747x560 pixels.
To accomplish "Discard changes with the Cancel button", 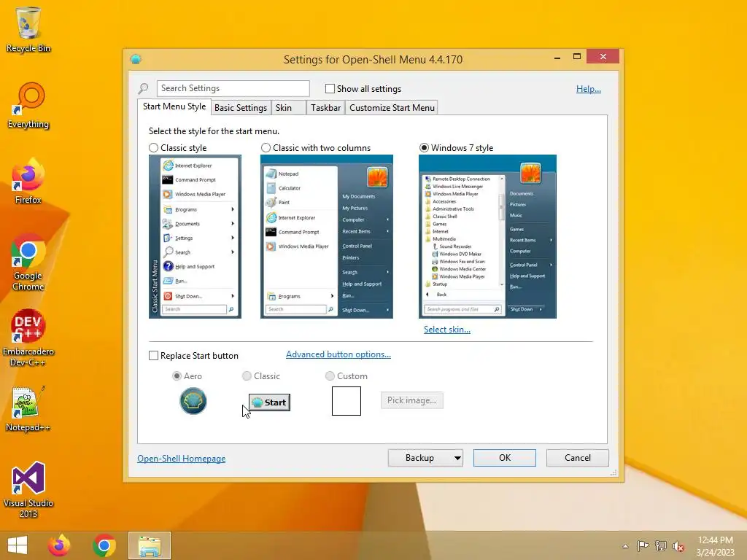I will (578, 458).
